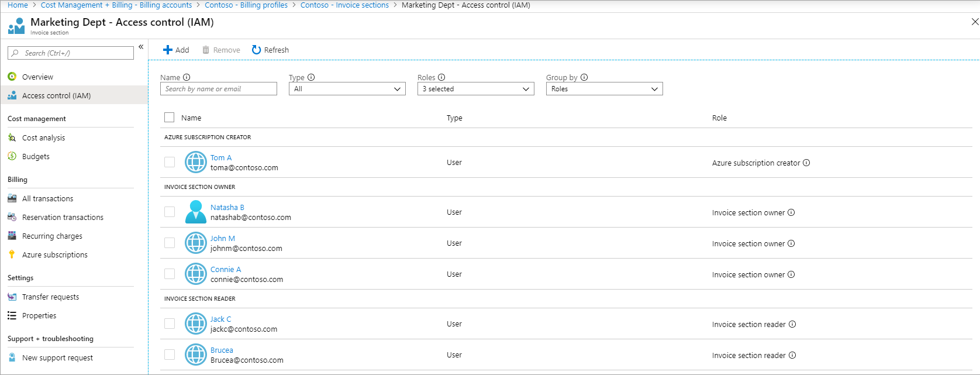Click the Search (Ctrl+/) sidebar field
This screenshot has width=980, height=375.
click(x=71, y=53)
